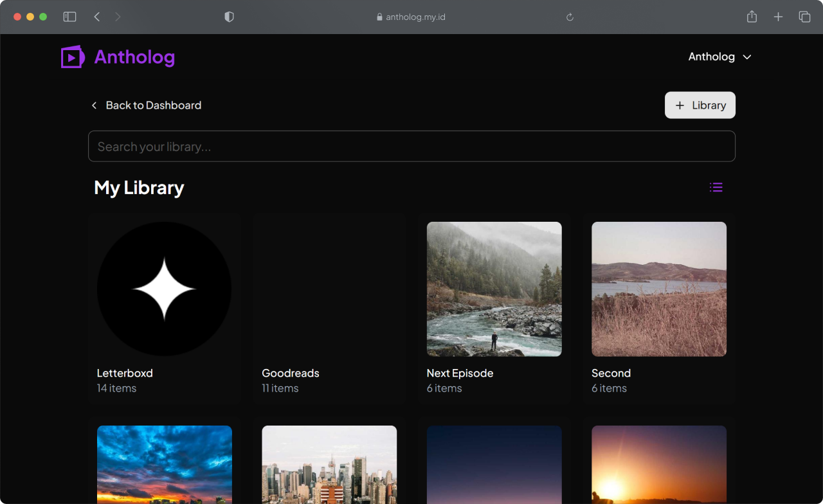823x504 pixels.
Task: Open the Next Episode river thumbnail
Action: tap(494, 289)
